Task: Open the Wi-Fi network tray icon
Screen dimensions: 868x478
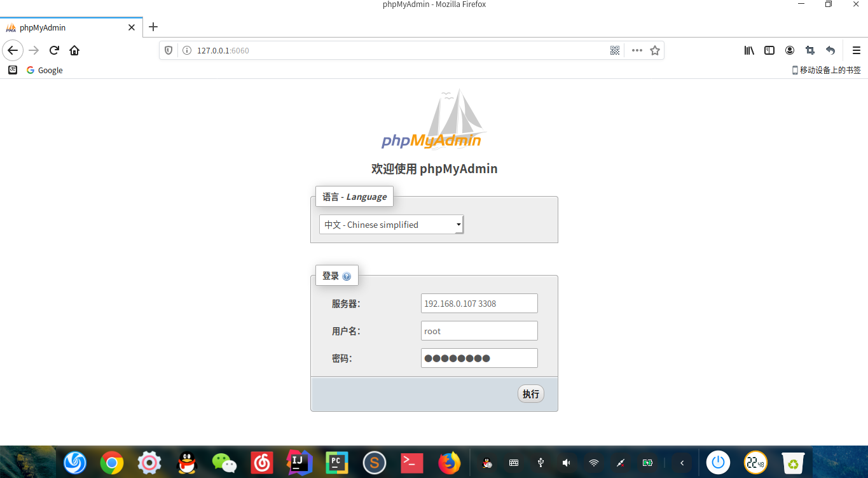Action: coord(594,463)
